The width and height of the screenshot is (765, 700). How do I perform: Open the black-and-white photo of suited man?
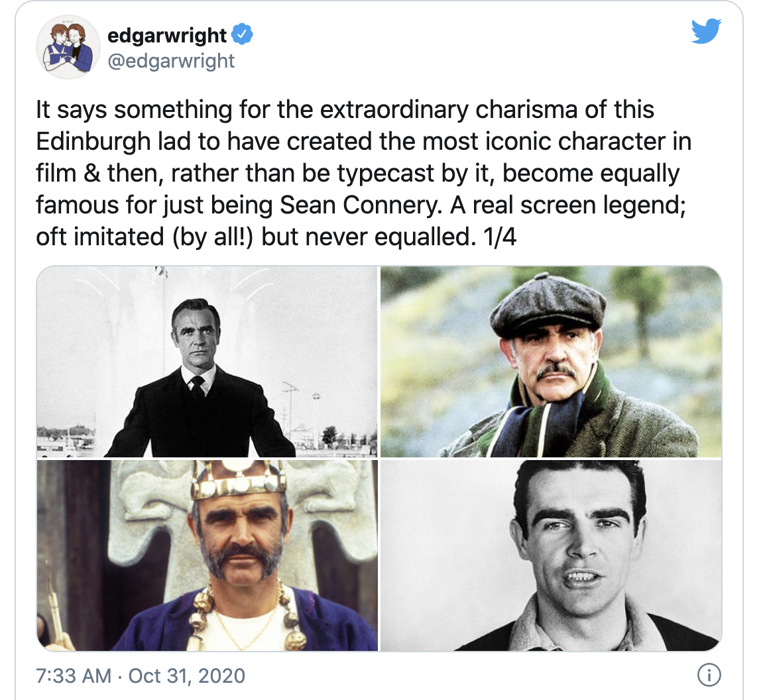tap(207, 361)
